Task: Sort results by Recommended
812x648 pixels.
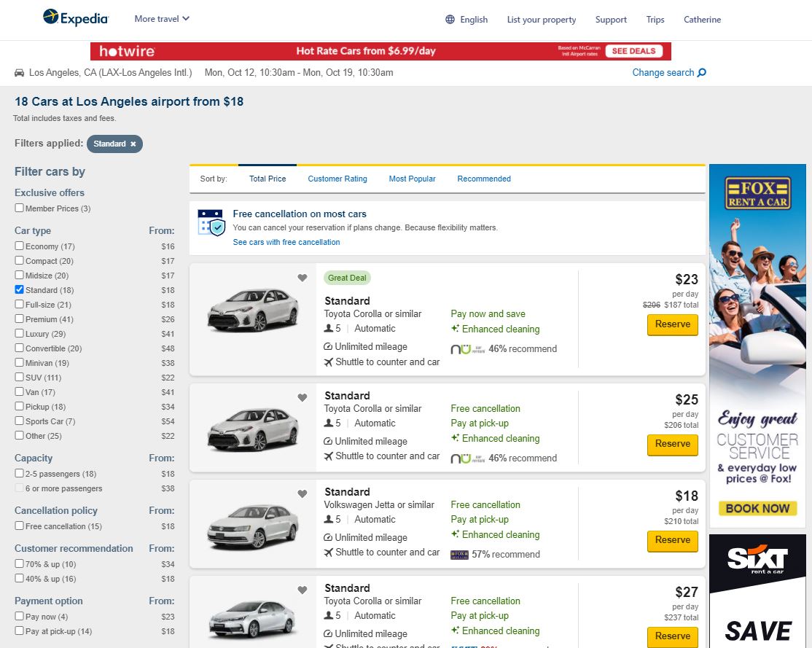Action: click(x=484, y=179)
